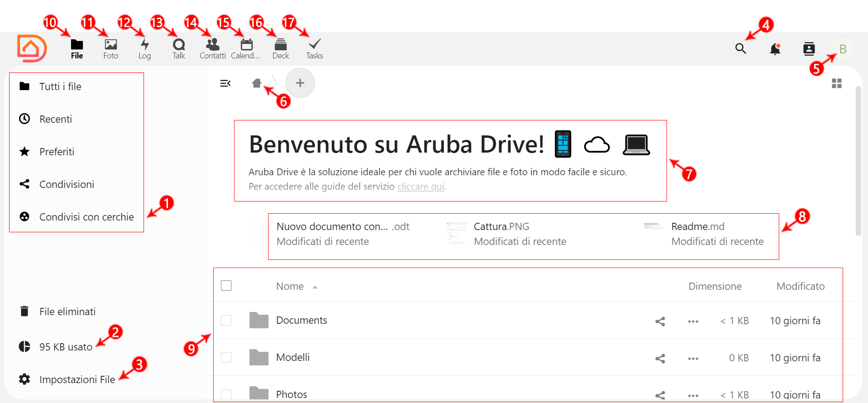
Task: Open File eliminati trash
Action: pos(58,312)
